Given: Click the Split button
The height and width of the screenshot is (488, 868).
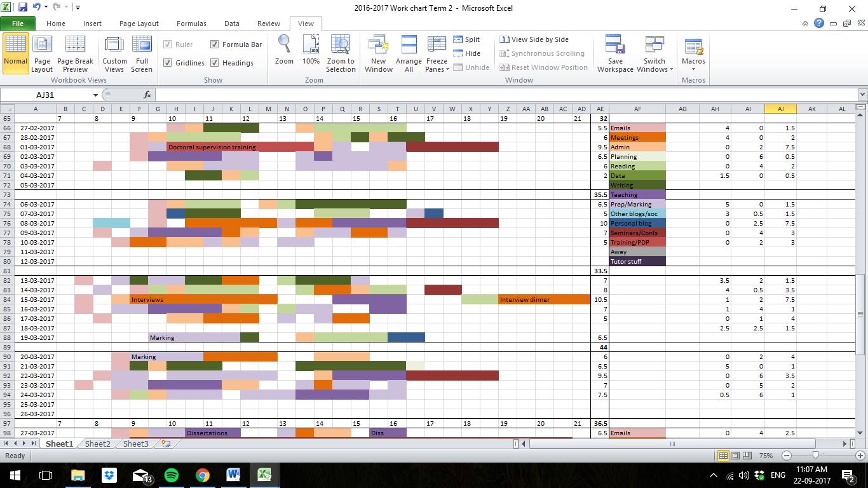Looking at the screenshot, I should click(x=466, y=39).
